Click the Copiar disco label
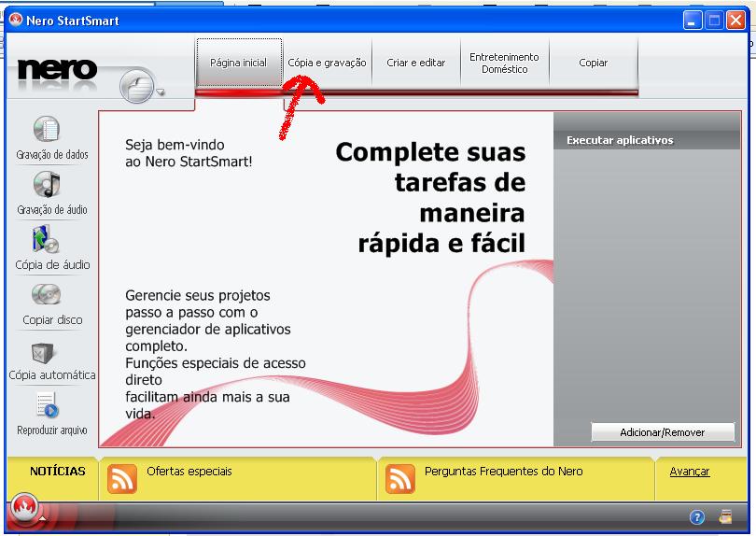756x536 pixels. [x=52, y=319]
